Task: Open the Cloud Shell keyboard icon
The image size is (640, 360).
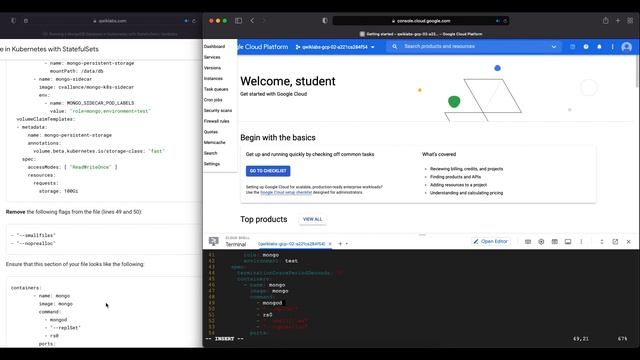Action: click(x=528, y=242)
